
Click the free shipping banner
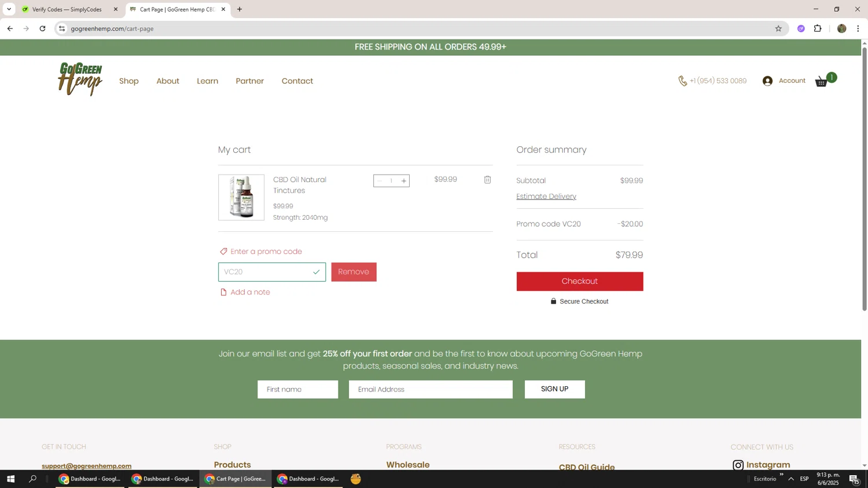click(x=431, y=47)
